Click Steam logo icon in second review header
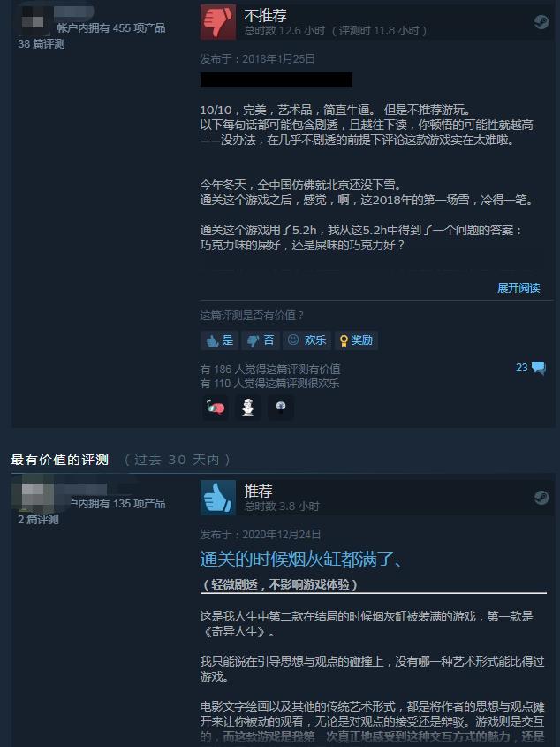Image resolution: width=560 pixels, height=747 pixels. pos(541,498)
